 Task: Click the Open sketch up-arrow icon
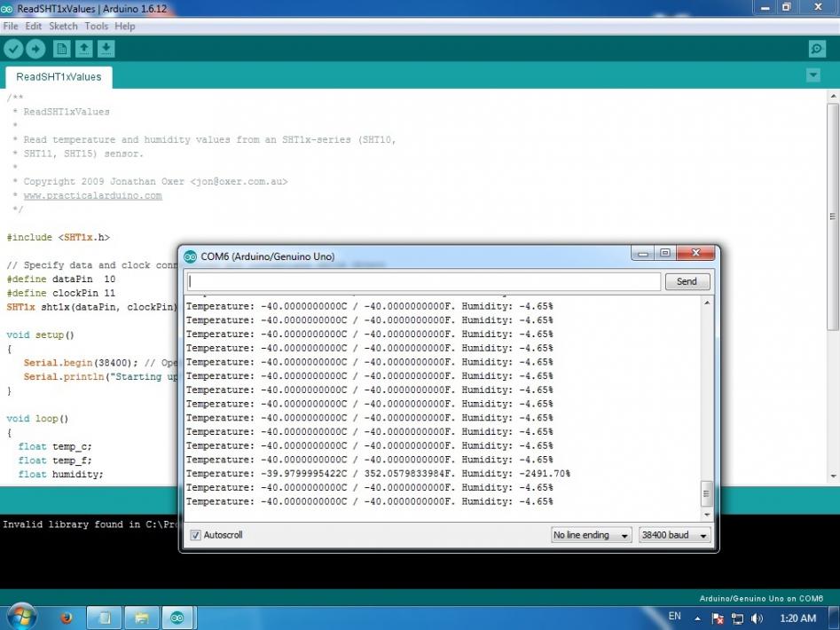83,49
